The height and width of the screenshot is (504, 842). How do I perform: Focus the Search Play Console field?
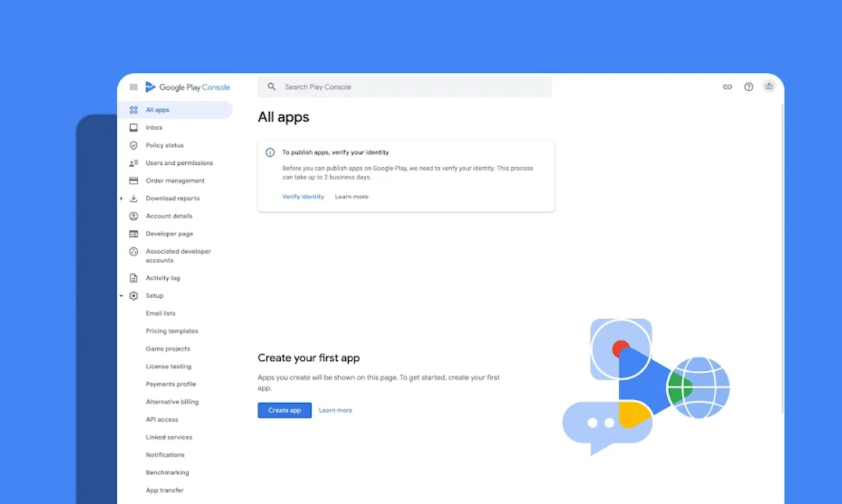(x=405, y=87)
